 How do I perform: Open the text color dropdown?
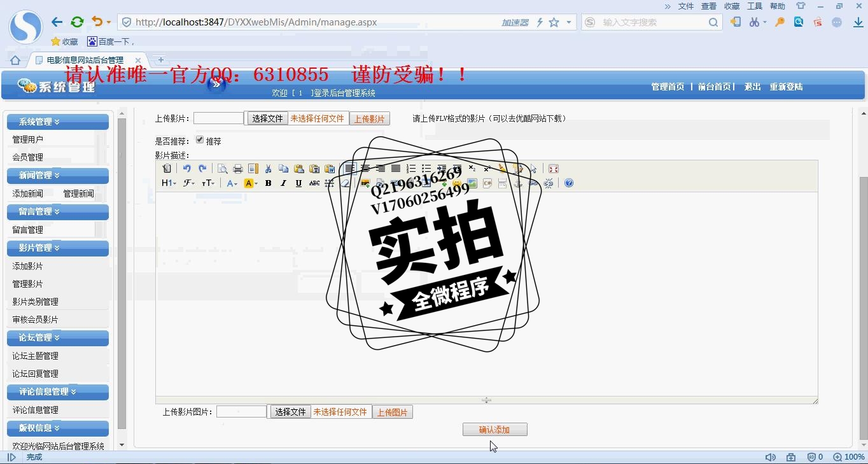click(x=232, y=183)
